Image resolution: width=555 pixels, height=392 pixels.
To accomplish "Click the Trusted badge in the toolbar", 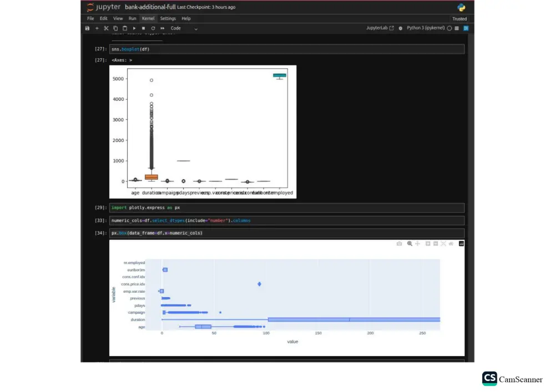I will click(460, 18).
